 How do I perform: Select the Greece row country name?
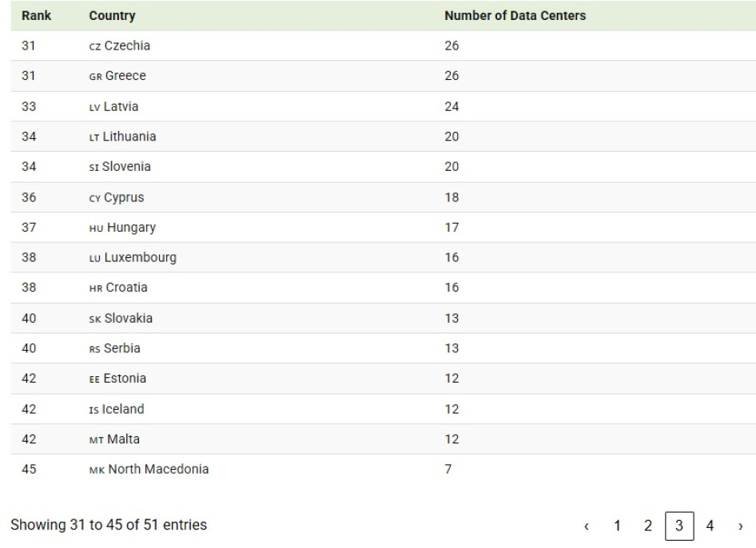pos(125,77)
